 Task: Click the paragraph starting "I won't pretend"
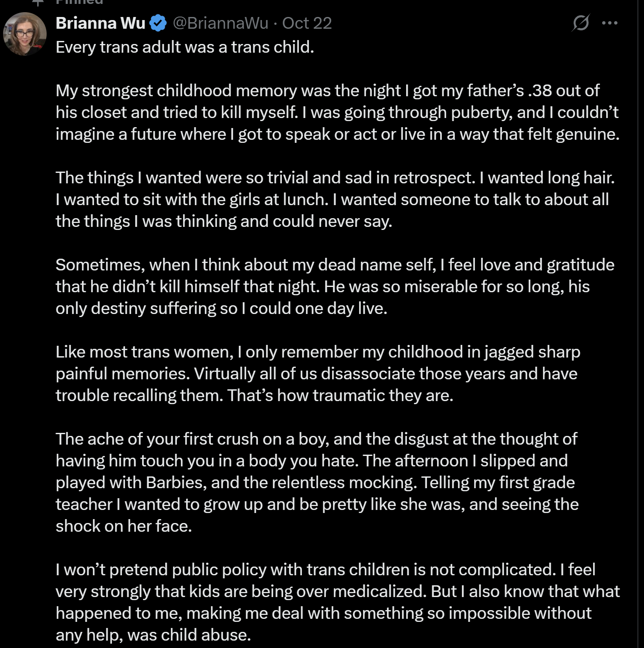point(337,602)
